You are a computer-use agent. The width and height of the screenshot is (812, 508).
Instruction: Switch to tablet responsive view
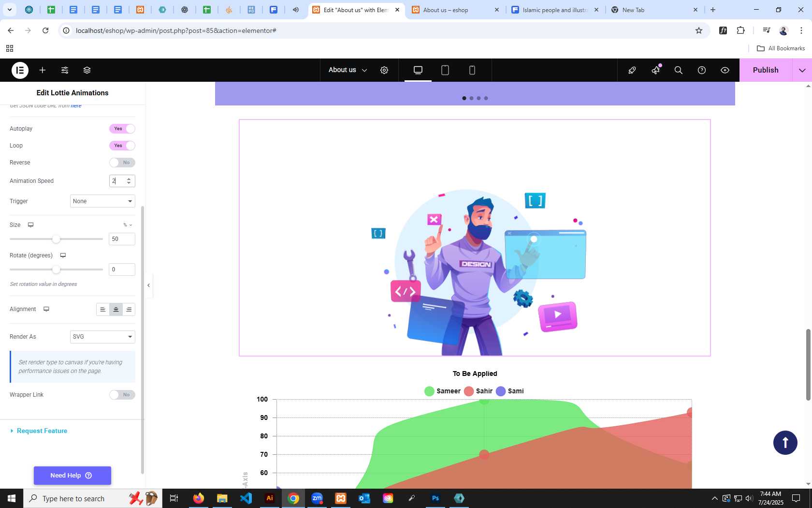(x=445, y=70)
